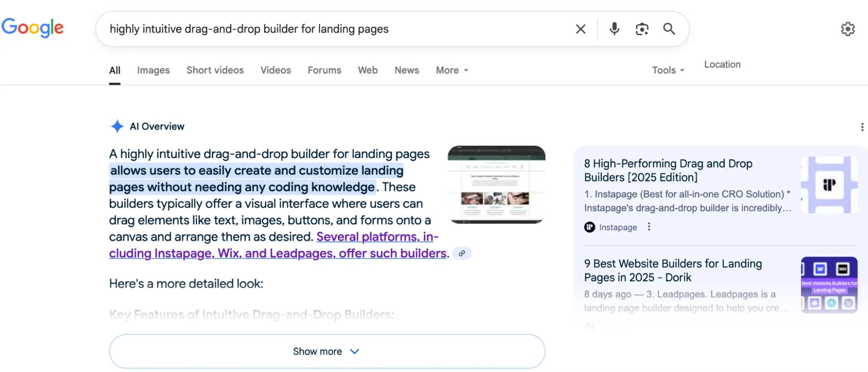Image resolution: width=868 pixels, height=372 pixels.
Task: Switch to Short videos tab
Action: pos(215,70)
